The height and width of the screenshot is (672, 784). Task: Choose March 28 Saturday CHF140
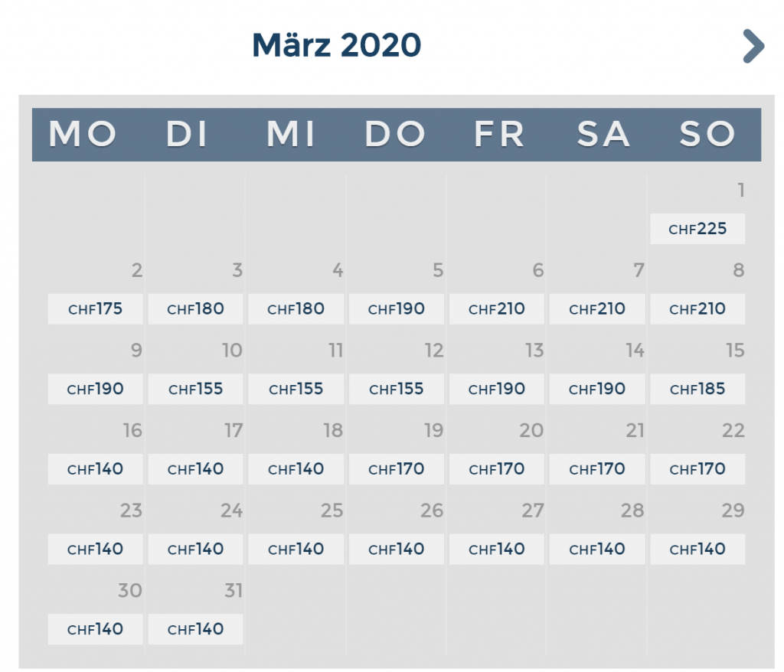click(x=597, y=549)
